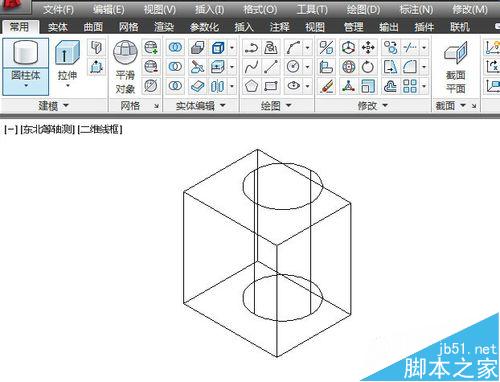Select the Arc draw tool
This screenshot has width=500, height=382.
293,48
